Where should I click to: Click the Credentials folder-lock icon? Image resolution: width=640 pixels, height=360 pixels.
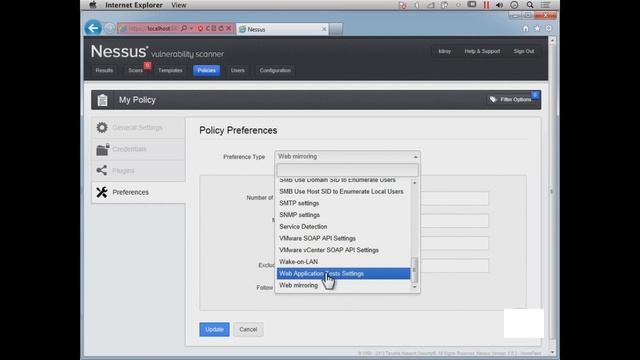pos(103,149)
